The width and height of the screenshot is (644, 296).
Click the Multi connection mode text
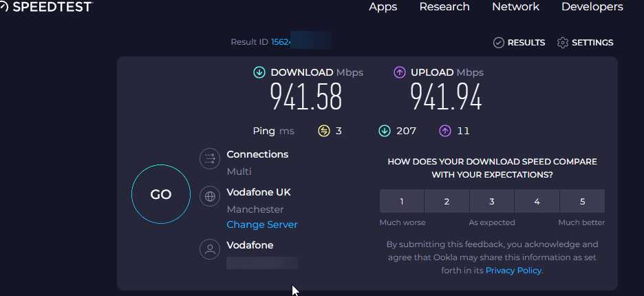(x=239, y=172)
